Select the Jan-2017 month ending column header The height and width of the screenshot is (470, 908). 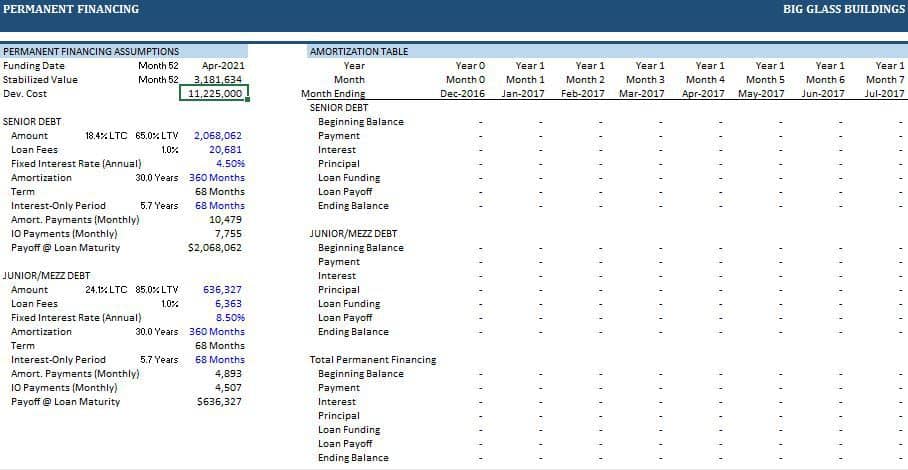[523, 93]
